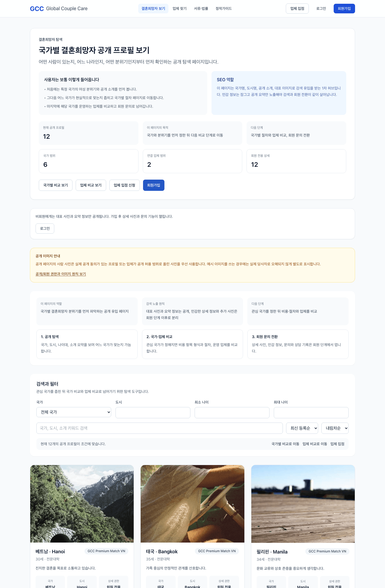Click the 업체 입점 신청 button
385x588 pixels.
pos(125,185)
